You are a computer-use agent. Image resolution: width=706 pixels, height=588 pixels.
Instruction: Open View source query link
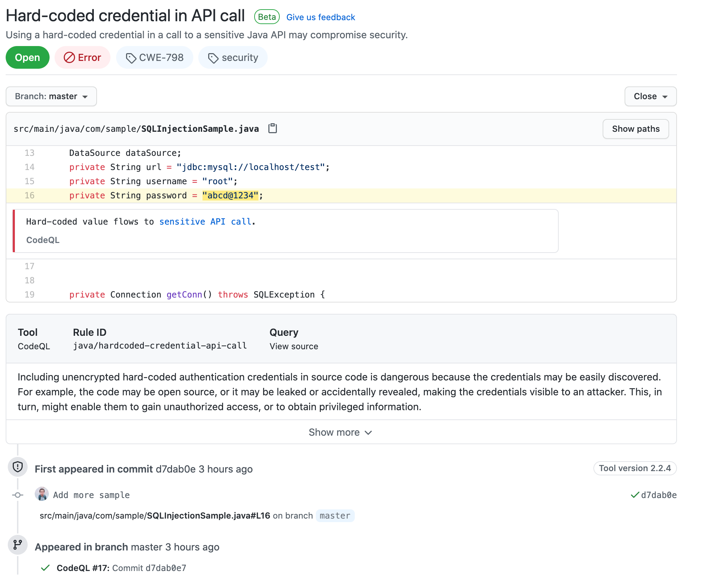click(294, 346)
